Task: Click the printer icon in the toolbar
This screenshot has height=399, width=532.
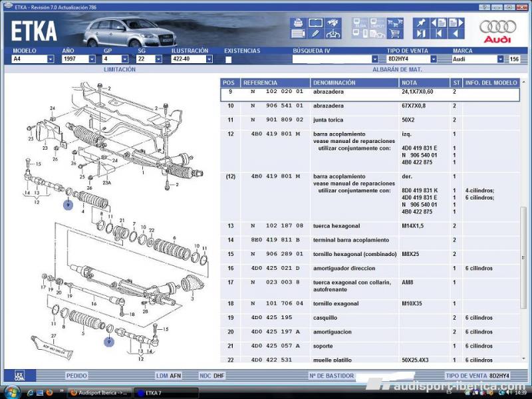Action: pyautogui.click(x=298, y=23)
